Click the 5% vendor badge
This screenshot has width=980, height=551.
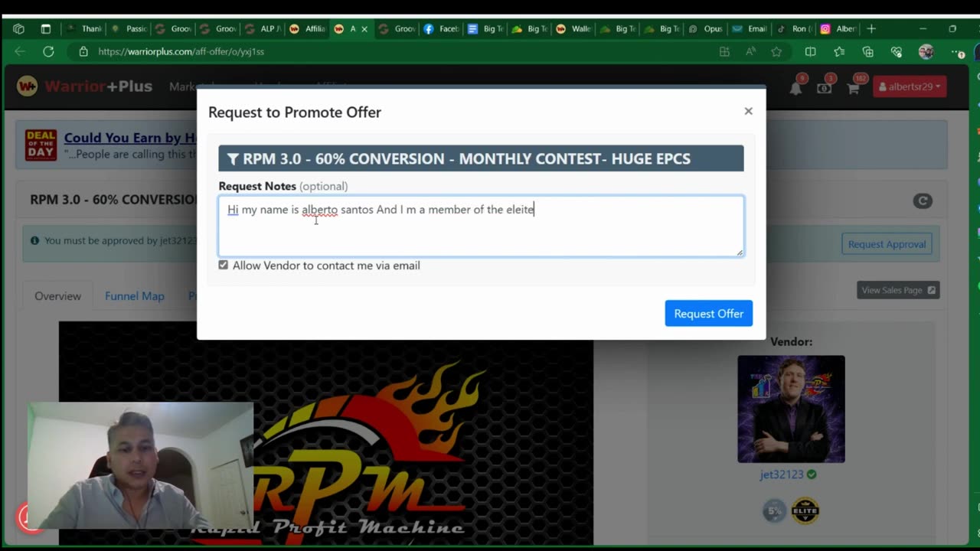[774, 510]
